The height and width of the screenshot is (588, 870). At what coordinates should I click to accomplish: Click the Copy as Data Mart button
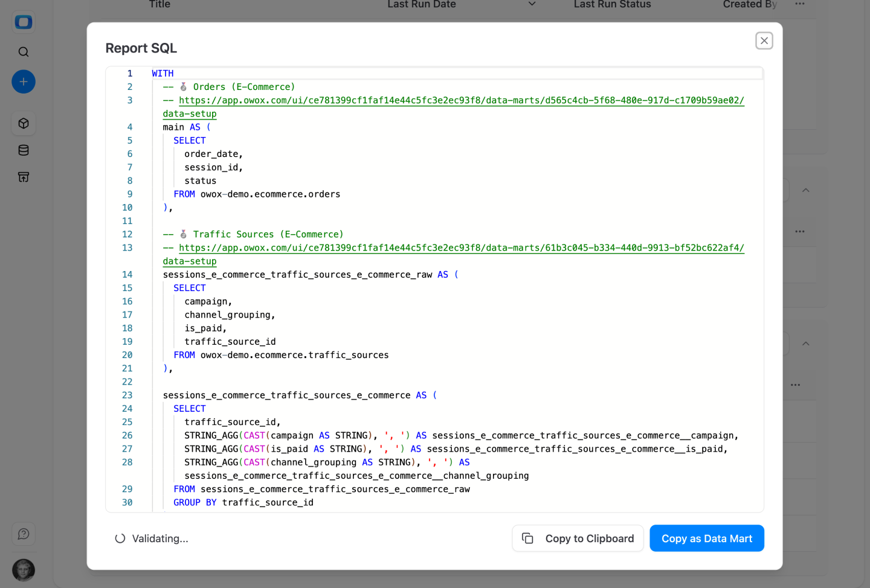[707, 538]
